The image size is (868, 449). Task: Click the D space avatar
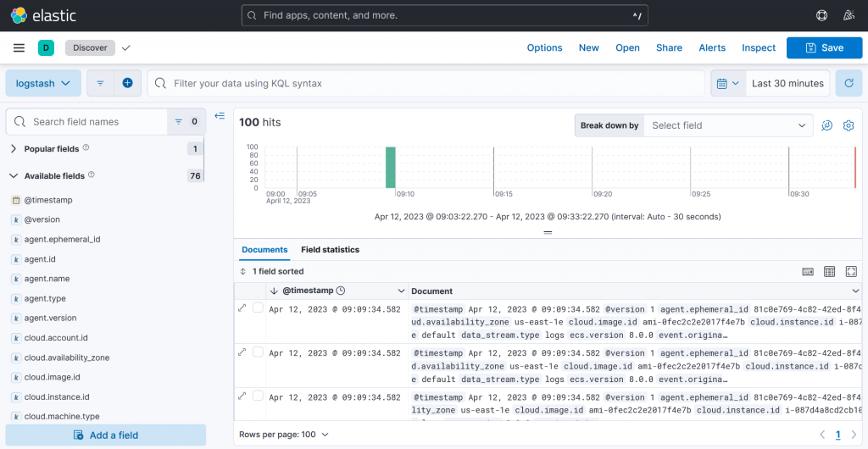pyautogui.click(x=46, y=48)
